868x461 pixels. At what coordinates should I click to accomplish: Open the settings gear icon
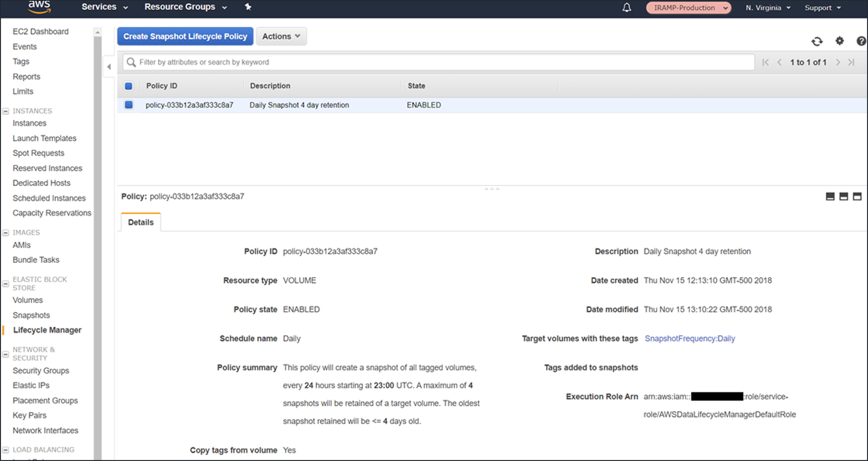click(x=839, y=41)
